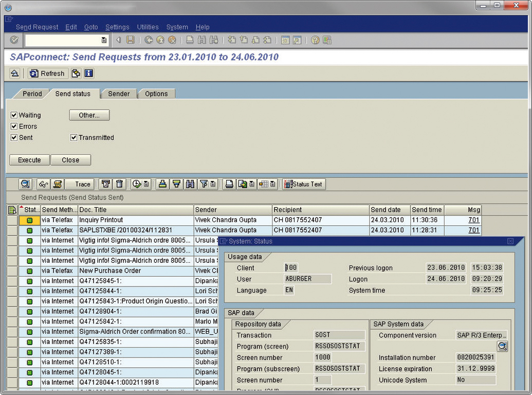This screenshot has width=532, height=395.
Task: Click the list toolbar Find binoculars icon
Action: [x=190, y=184]
